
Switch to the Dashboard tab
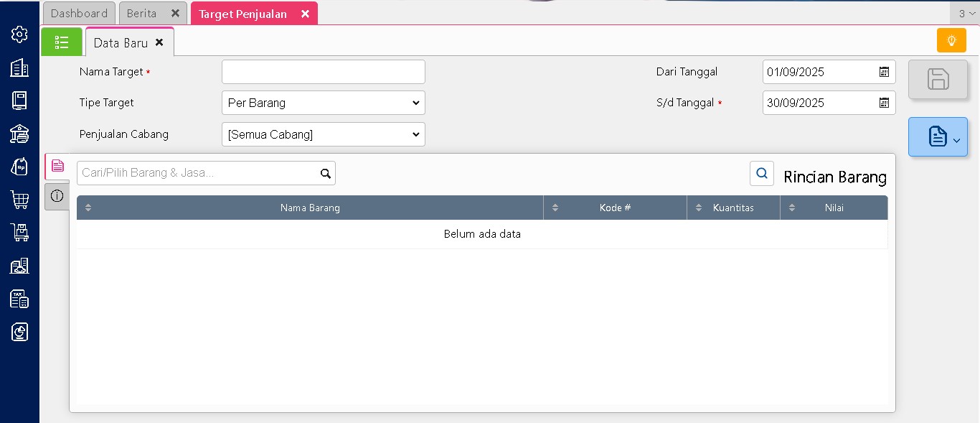pos(79,14)
